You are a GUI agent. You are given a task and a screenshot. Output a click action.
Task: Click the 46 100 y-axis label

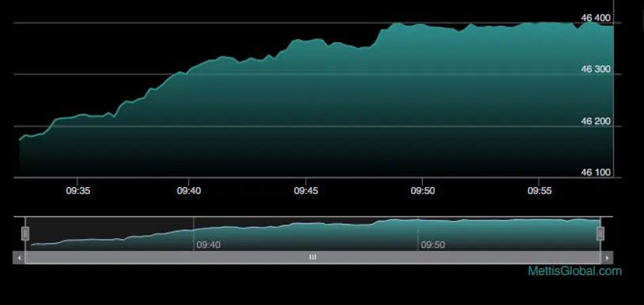click(596, 173)
